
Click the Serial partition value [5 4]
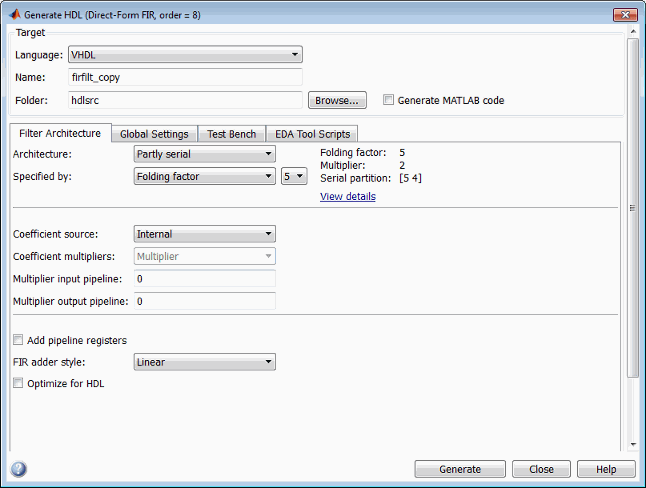pos(410,178)
